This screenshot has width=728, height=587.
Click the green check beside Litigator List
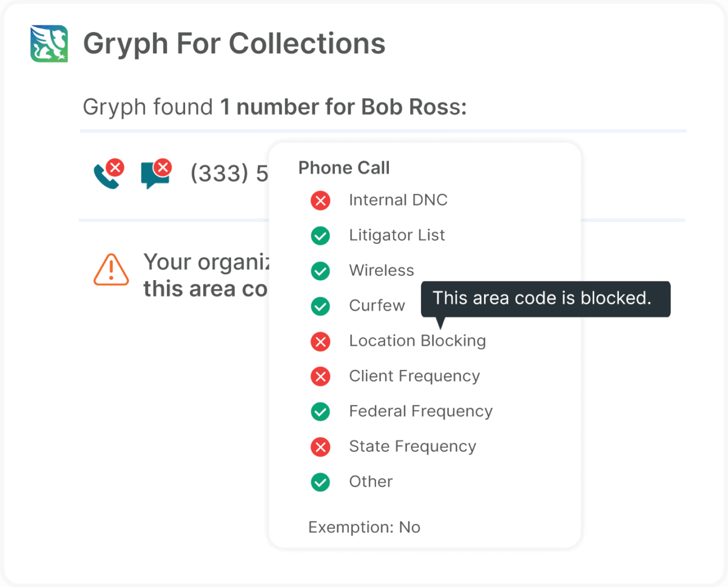[x=320, y=236]
